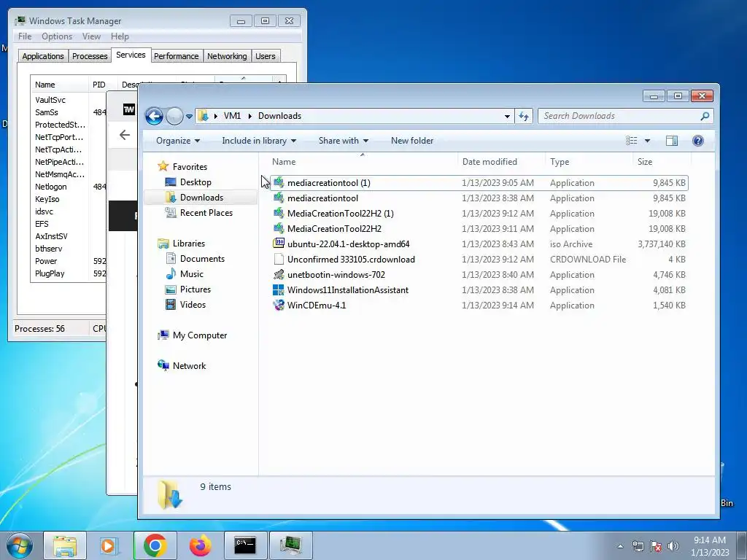Switch to Task Manager taskbar icon

(290, 545)
